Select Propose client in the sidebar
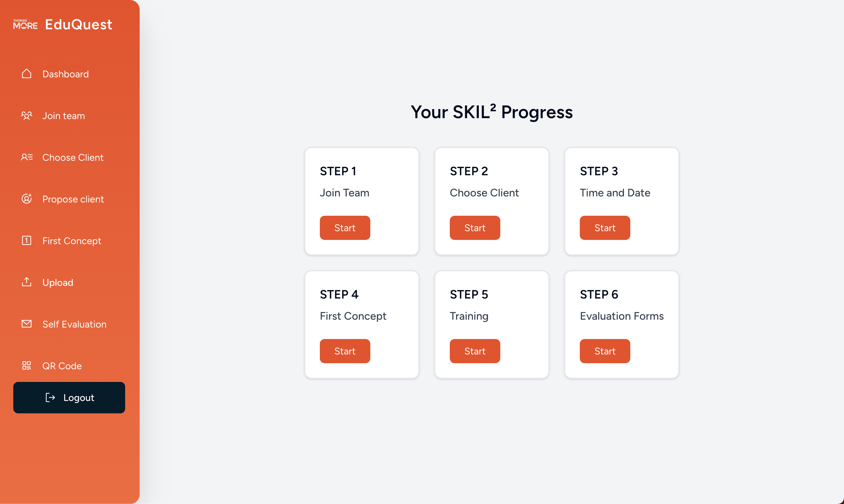Viewport: 844px width, 504px height. coord(73,199)
